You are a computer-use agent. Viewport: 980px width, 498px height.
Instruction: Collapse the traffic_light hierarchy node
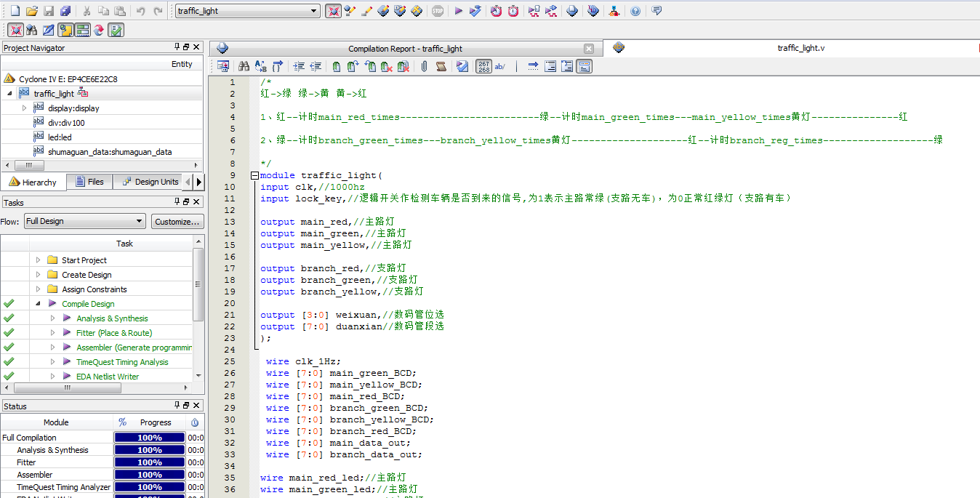[x=9, y=93]
